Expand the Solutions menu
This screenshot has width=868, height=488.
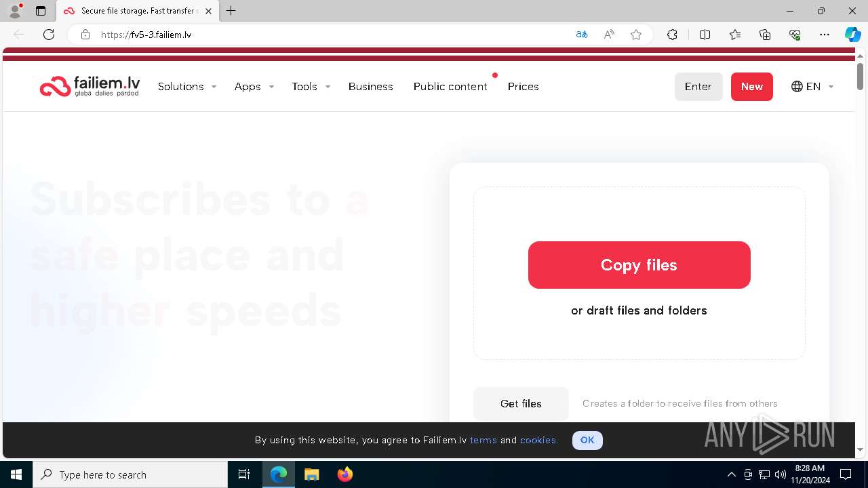187,87
